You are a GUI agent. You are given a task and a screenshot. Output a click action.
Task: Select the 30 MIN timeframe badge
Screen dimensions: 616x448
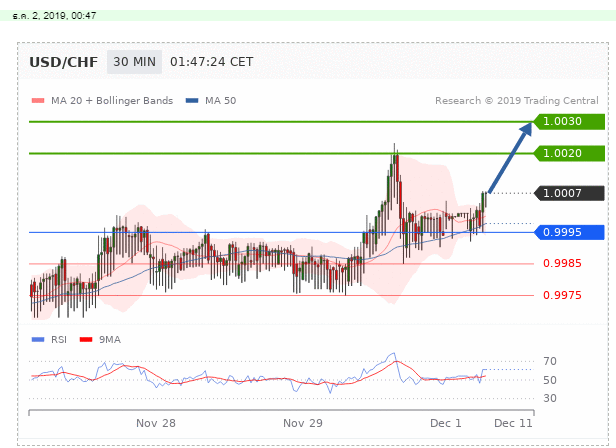134,62
